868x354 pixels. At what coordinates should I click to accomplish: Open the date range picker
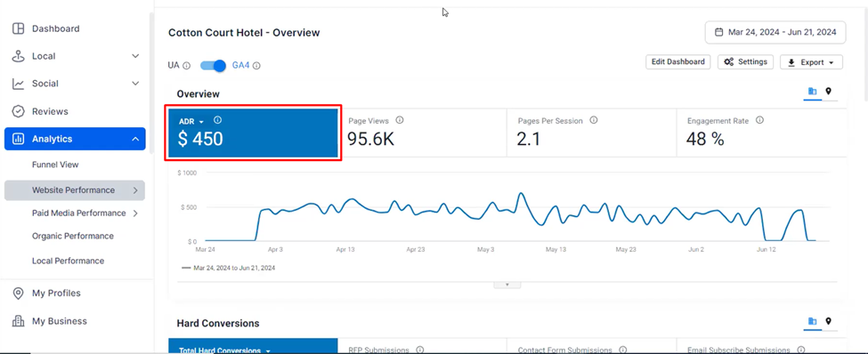[775, 32]
